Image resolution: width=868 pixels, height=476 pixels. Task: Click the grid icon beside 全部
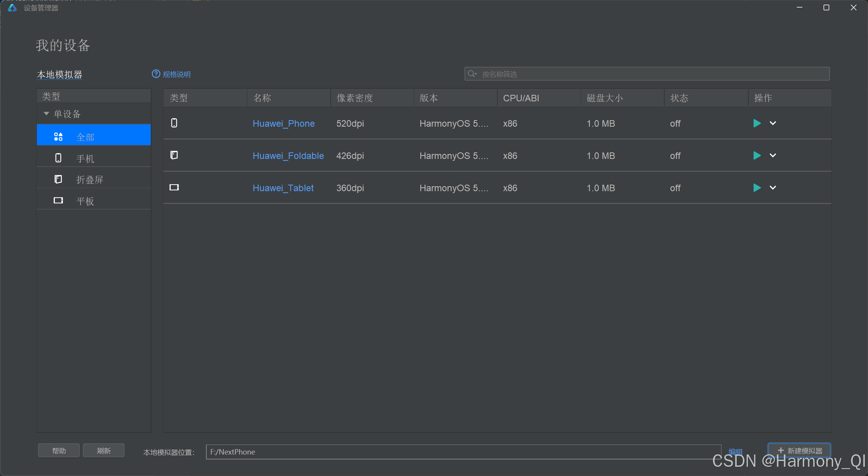pyautogui.click(x=58, y=137)
